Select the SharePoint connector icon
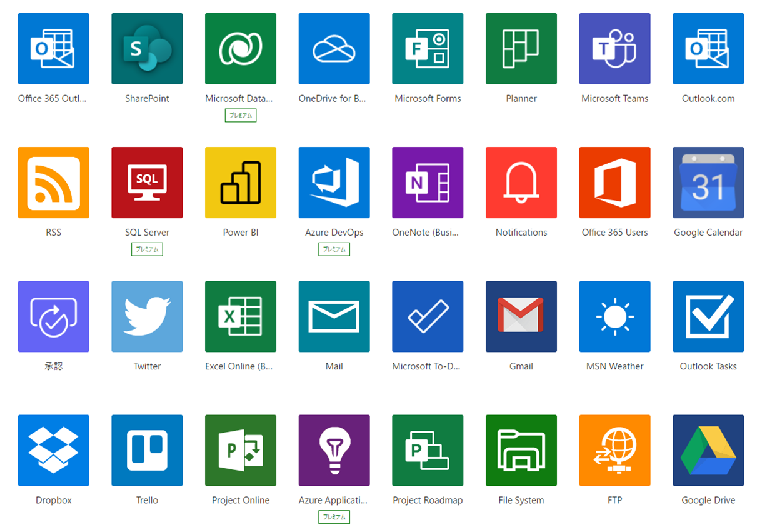 pyautogui.click(x=147, y=49)
